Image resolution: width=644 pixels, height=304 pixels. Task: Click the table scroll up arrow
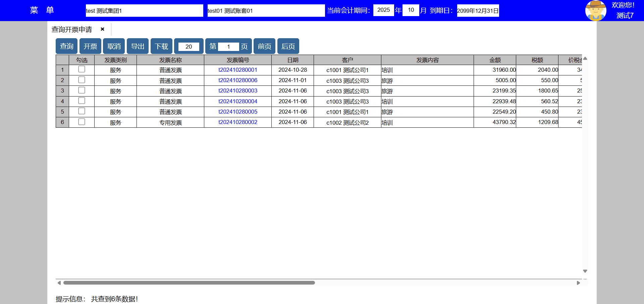[585, 59]
